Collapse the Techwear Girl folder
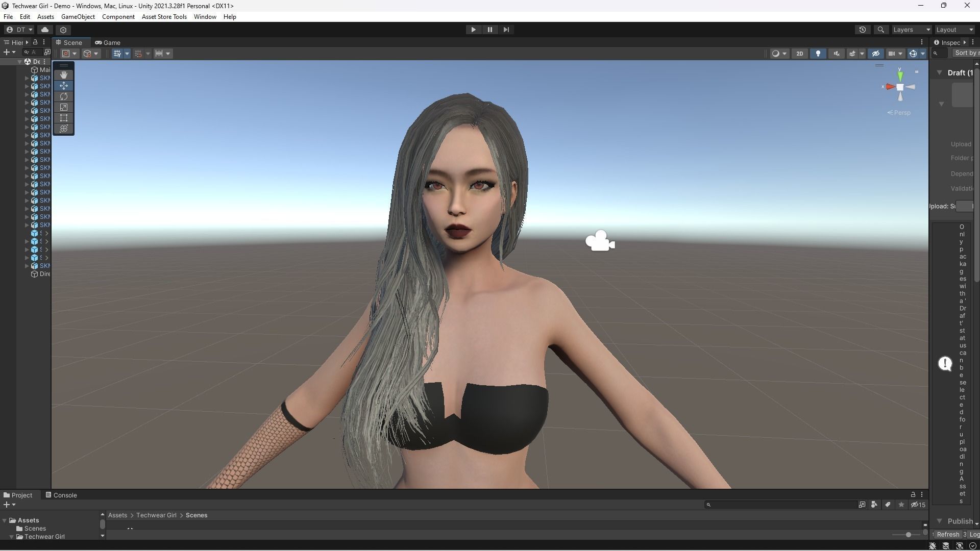This screenshot has width=980, height=551. coord(11,537)
